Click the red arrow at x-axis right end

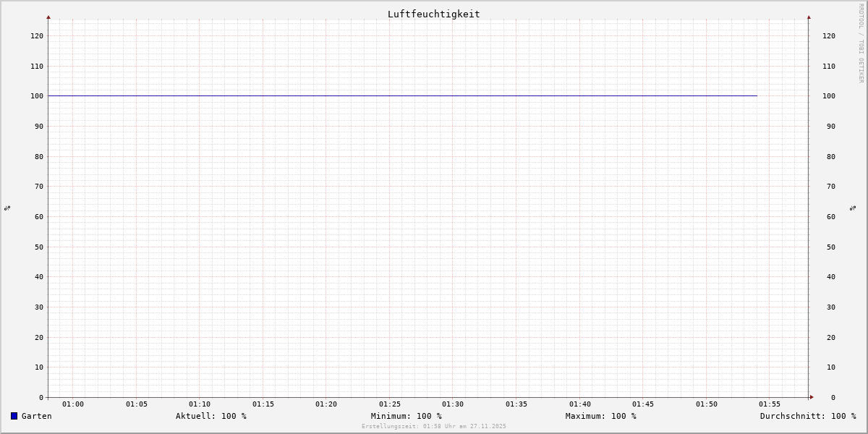tap(812, 397)
